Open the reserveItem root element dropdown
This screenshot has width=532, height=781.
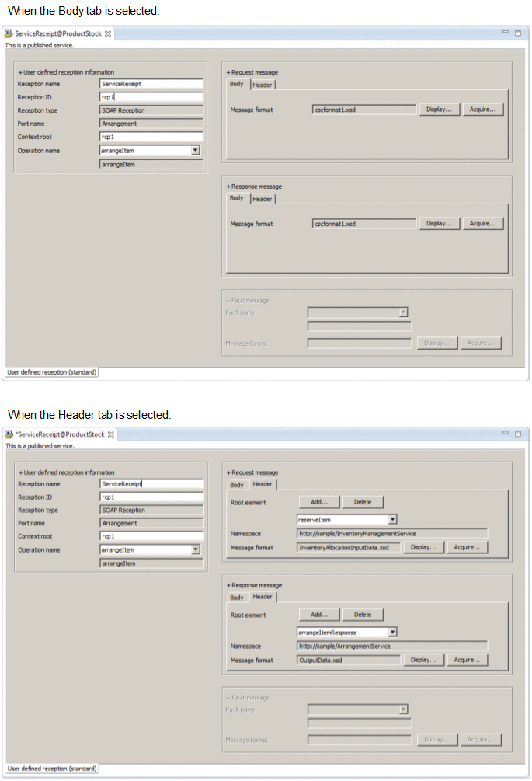pos(393,520)
